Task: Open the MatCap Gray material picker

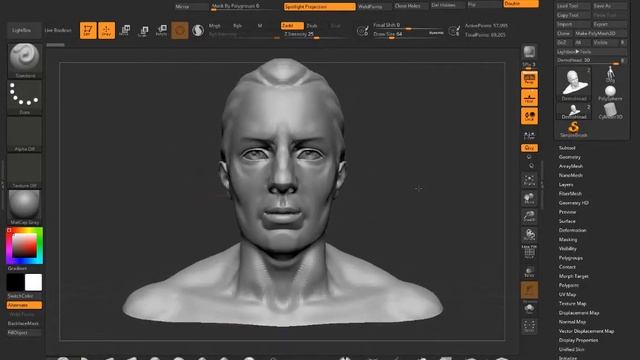Action: coord(24,207)
